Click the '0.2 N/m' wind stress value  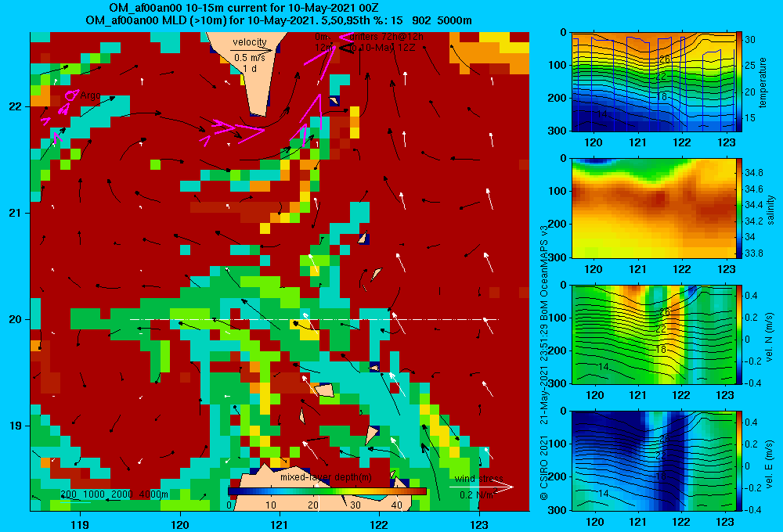(476, 495)
